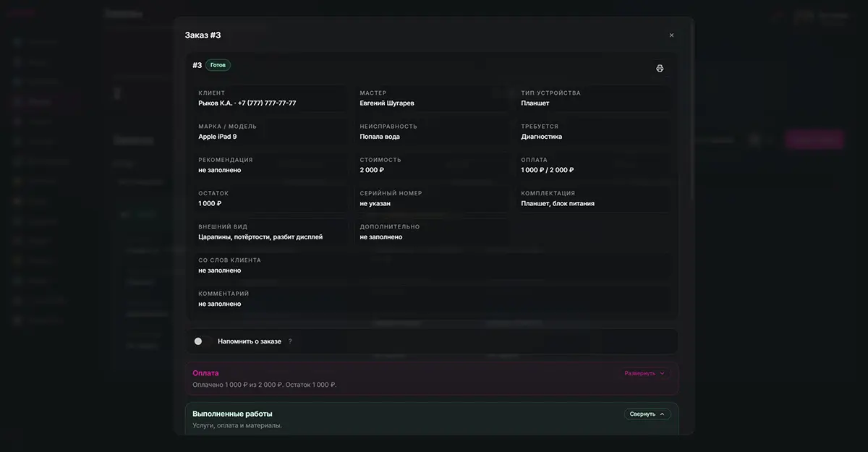Click the order dialog vertical scrollbar

coord(692,108)
